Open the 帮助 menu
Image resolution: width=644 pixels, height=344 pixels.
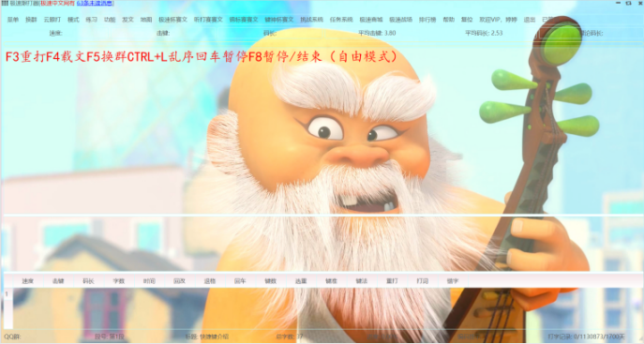[x=448, y=20]
